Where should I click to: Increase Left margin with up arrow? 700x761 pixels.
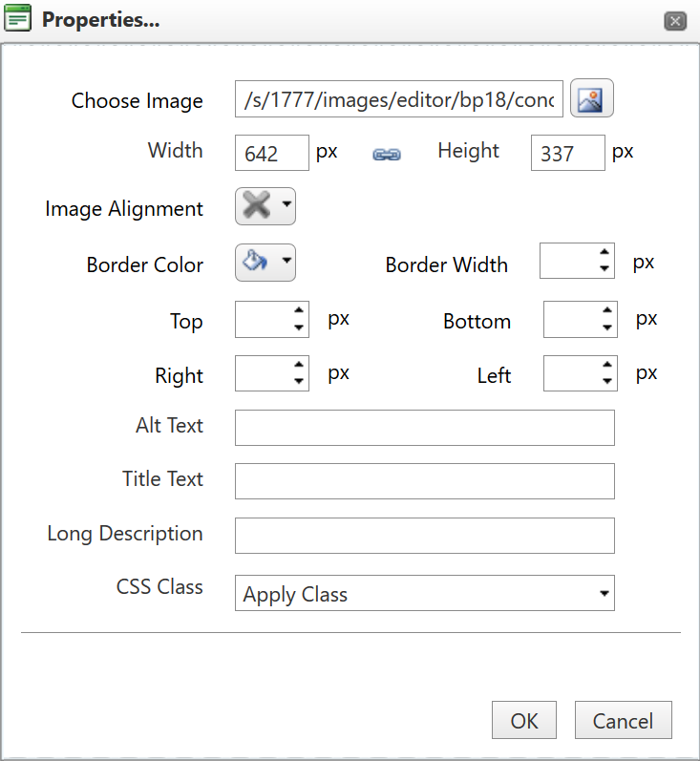point(606,364)
